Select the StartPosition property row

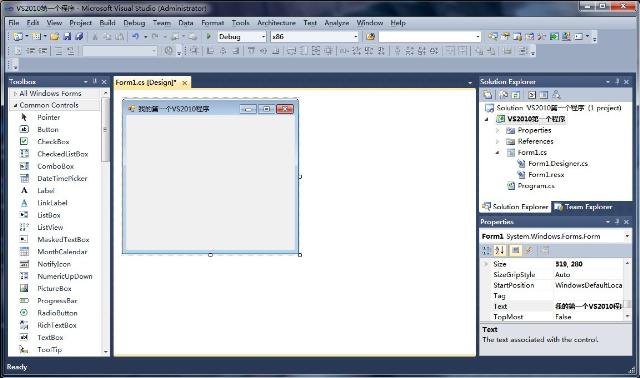tap(553, 285)
